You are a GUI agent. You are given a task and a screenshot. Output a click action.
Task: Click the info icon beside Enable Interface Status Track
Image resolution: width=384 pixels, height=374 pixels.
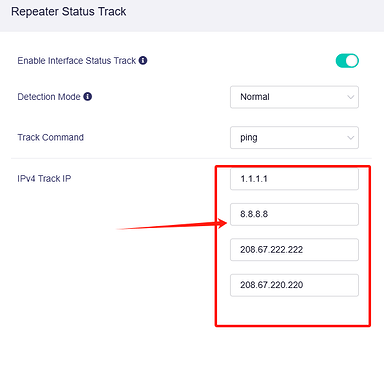click(143, 60)
